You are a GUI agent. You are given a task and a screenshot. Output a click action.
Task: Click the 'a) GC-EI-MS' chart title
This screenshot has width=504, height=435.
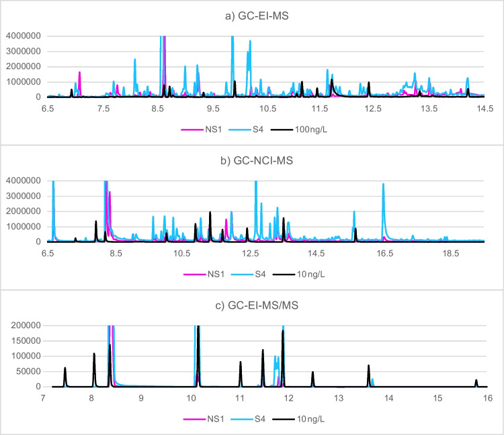click(257, 15)
